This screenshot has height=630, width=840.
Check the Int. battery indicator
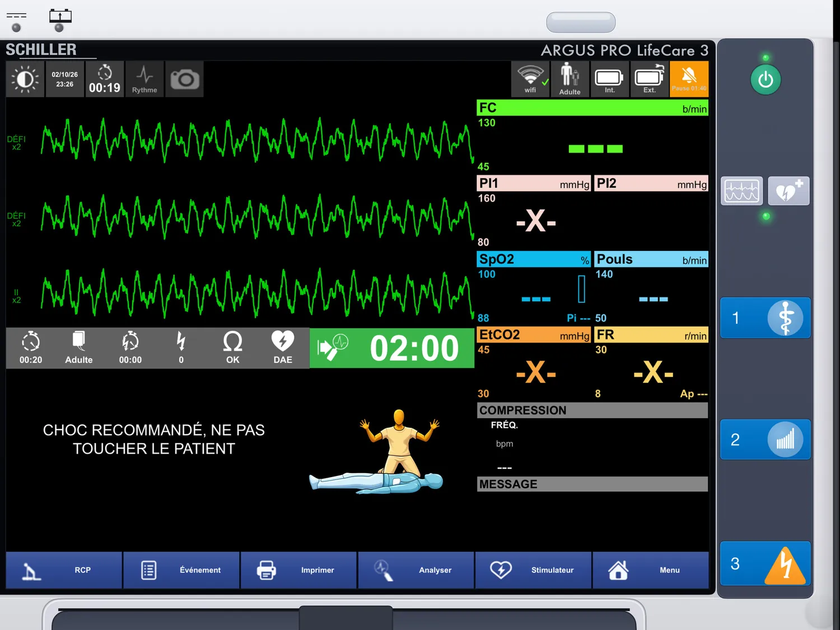609,80
